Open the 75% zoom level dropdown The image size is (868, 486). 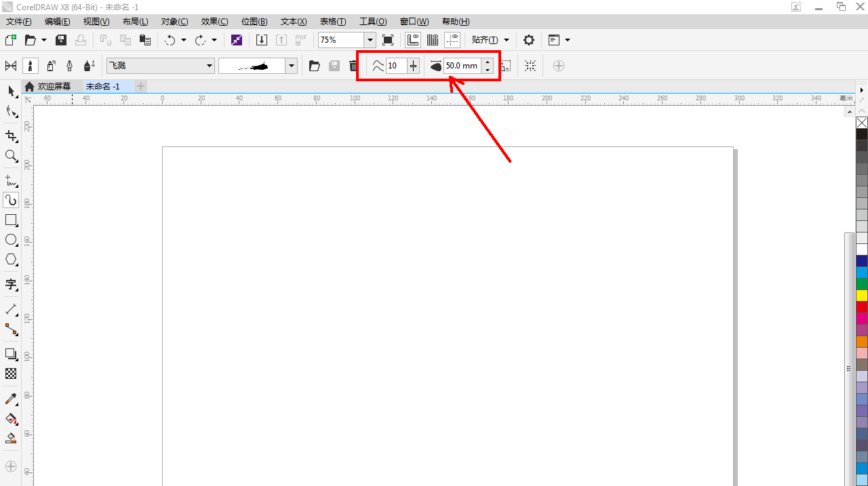(370, 40)
